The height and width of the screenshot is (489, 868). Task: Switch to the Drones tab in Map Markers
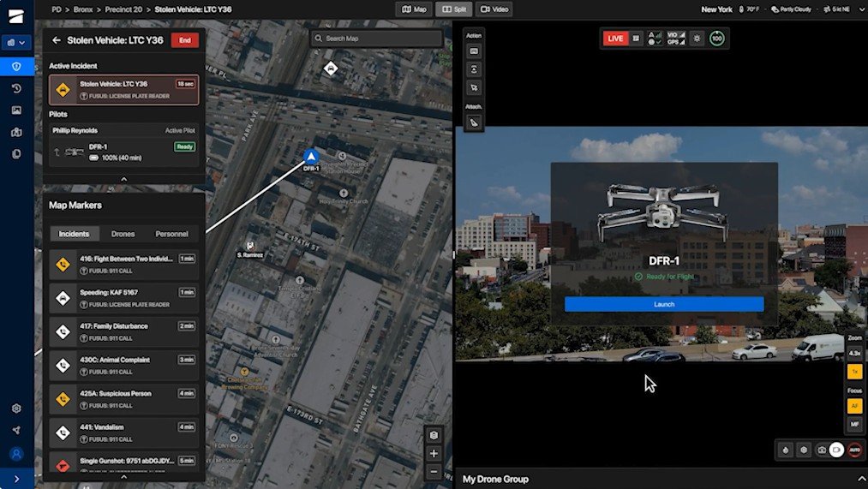point(123,234)
